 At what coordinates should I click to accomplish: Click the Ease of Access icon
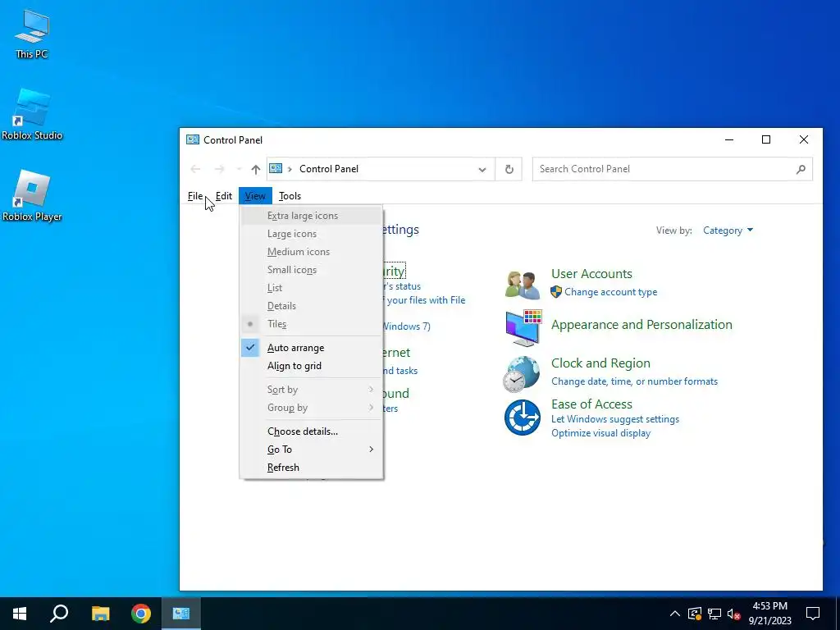pos(523,418)
